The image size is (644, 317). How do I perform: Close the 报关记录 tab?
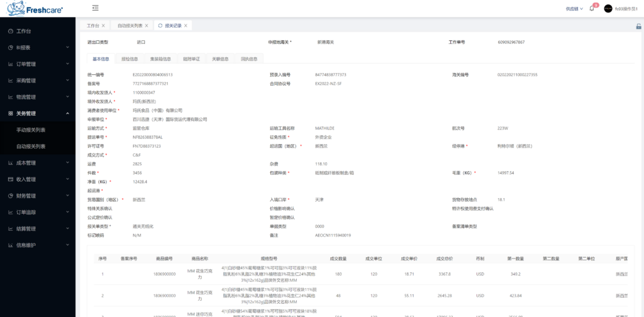tap(186, 25)
